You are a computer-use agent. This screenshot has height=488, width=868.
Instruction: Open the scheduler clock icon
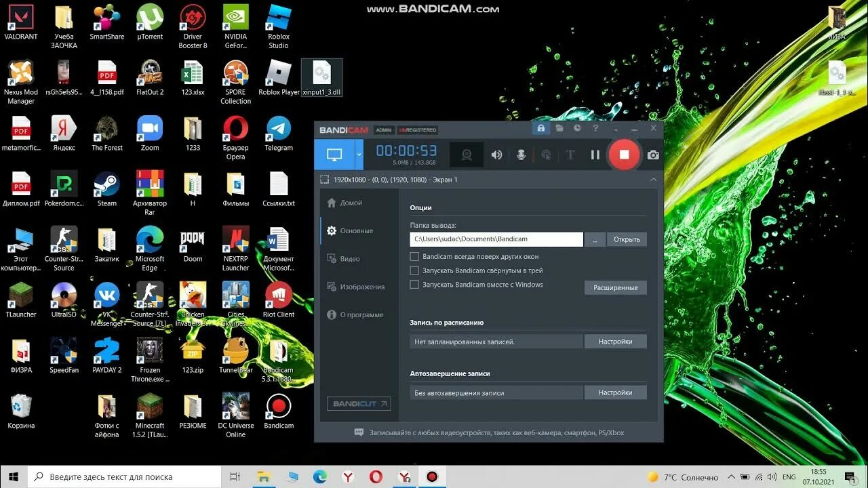(577, 128)
